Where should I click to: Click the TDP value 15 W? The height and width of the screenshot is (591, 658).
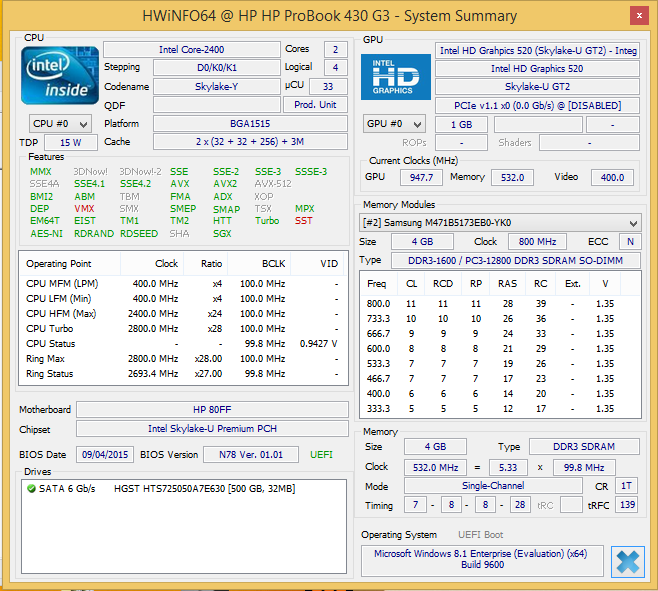coord(70,142)
